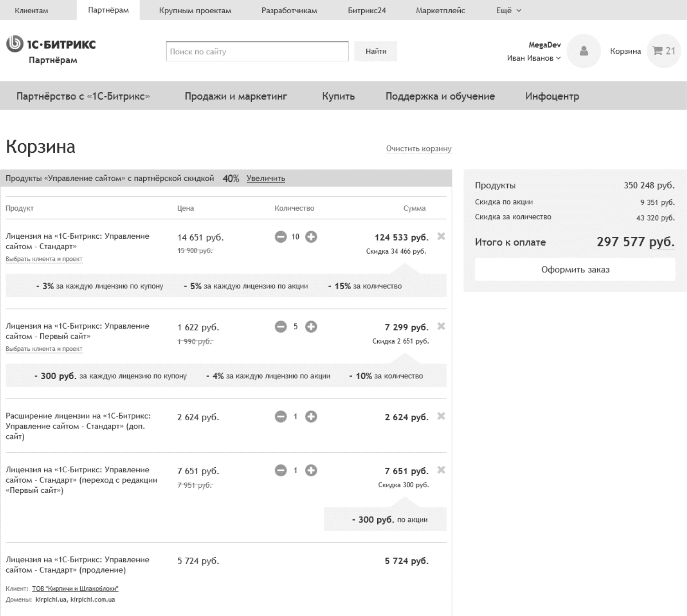Click the struck-through 15 900 руб. price
Screen dimensions: 687x616
[x=195, y=251]
